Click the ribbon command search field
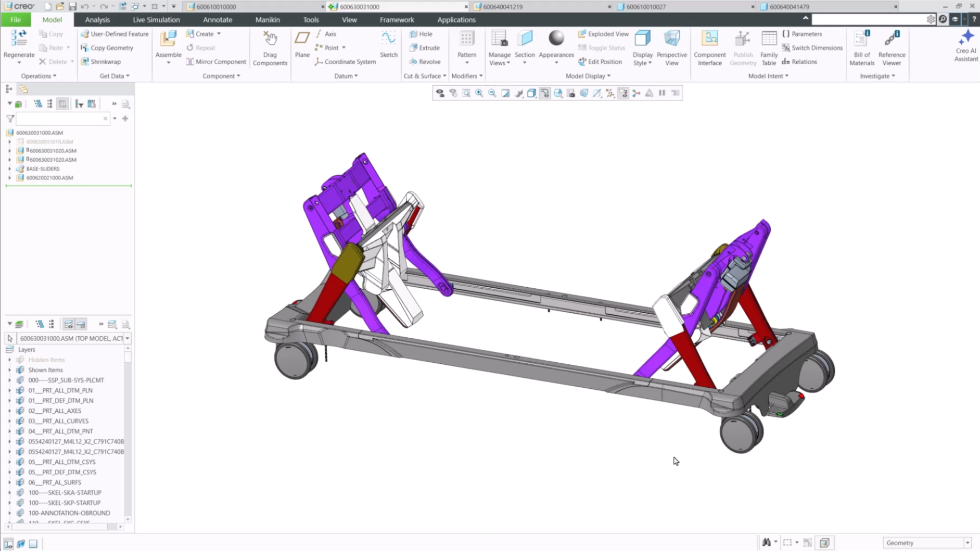Image resolution: width=980 pixels, height=551 pixels. coord(874,19)
